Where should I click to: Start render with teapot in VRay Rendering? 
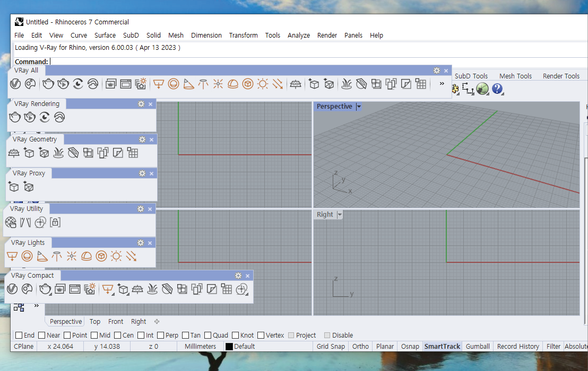(x=15, y=117)
